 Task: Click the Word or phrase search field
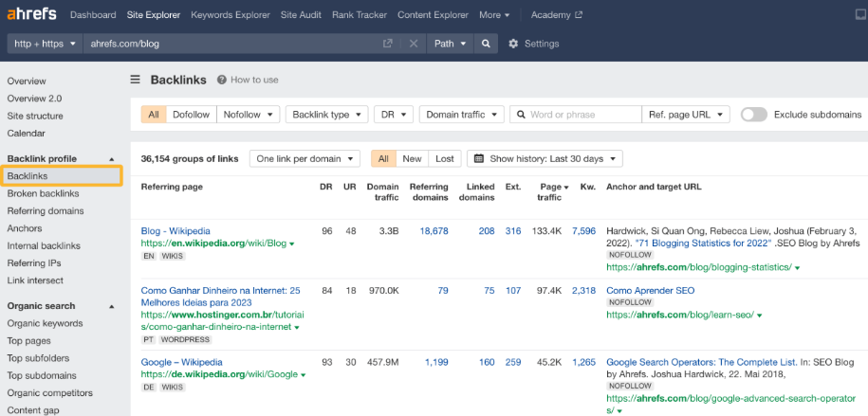576,115
